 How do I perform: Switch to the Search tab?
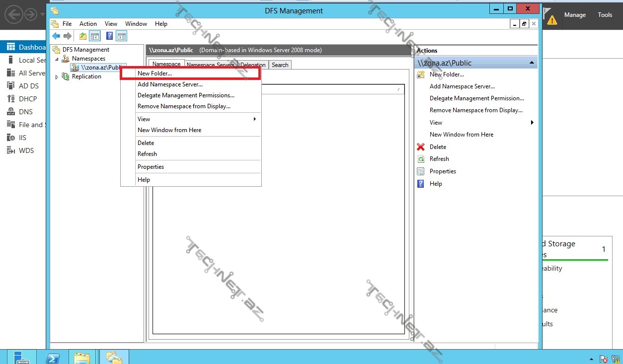[280, 65]
